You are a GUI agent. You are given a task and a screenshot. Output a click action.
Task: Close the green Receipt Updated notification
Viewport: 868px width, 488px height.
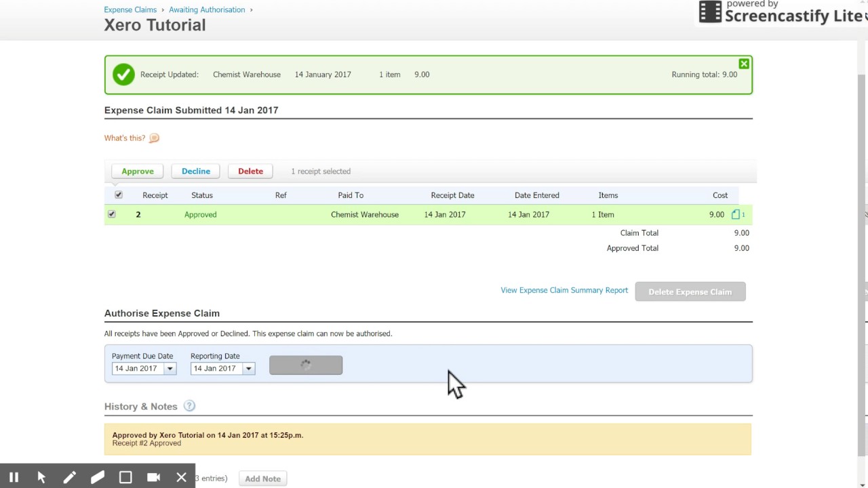[744, 64]
